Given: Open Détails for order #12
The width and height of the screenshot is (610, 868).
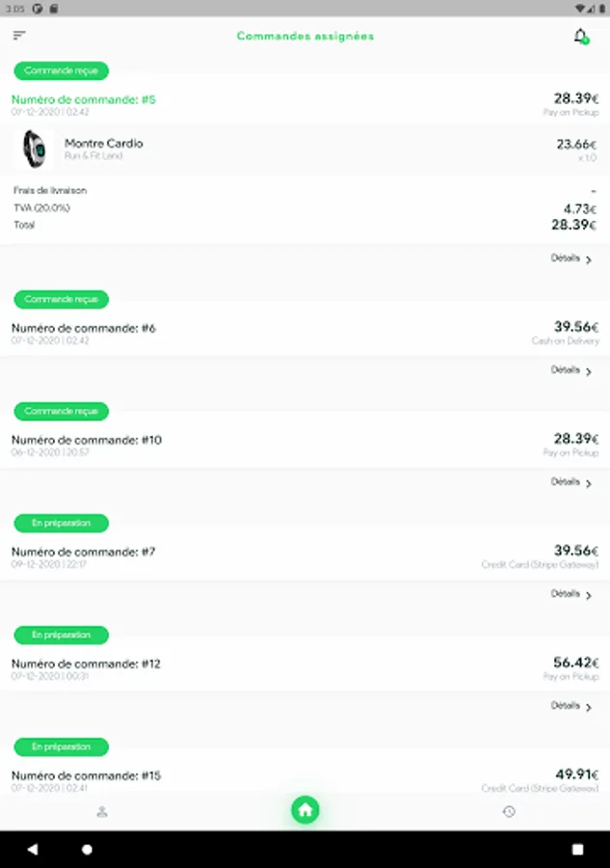Looking at the screenshot, I should click(571, 706).
